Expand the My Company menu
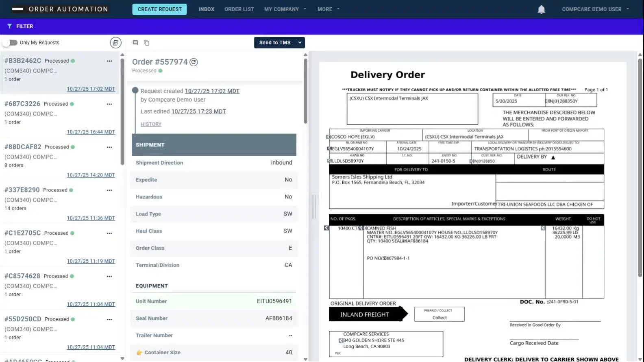Viewport: 644px width, 362px height. pos(285,9)
